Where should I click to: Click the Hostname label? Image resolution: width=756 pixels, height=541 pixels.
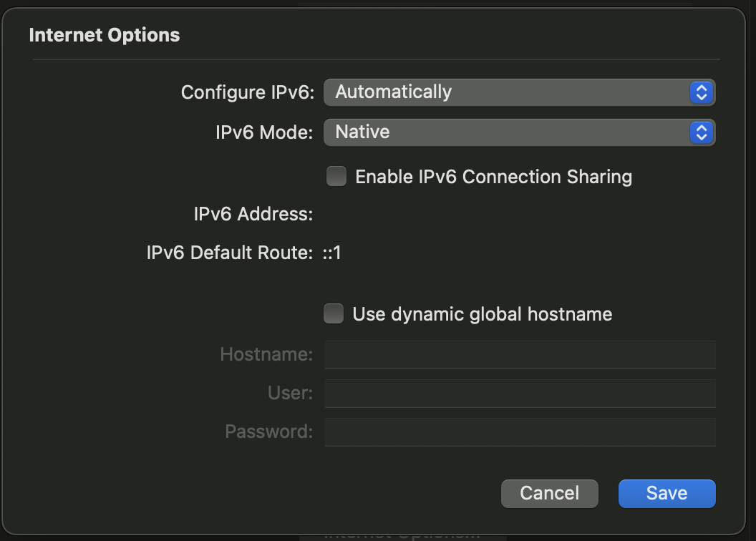(266, 355)
